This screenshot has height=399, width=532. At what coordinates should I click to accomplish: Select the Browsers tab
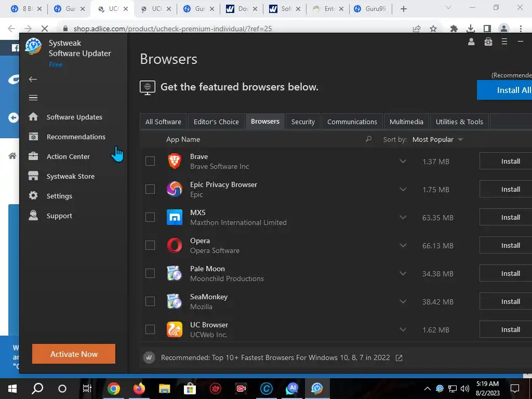click(265, 121)
